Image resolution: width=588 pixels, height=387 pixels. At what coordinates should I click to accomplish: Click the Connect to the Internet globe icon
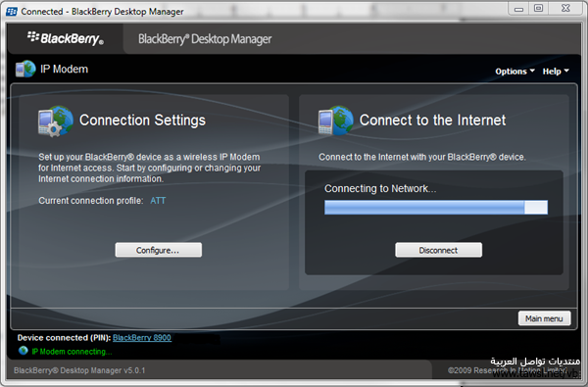click(335, 121)
